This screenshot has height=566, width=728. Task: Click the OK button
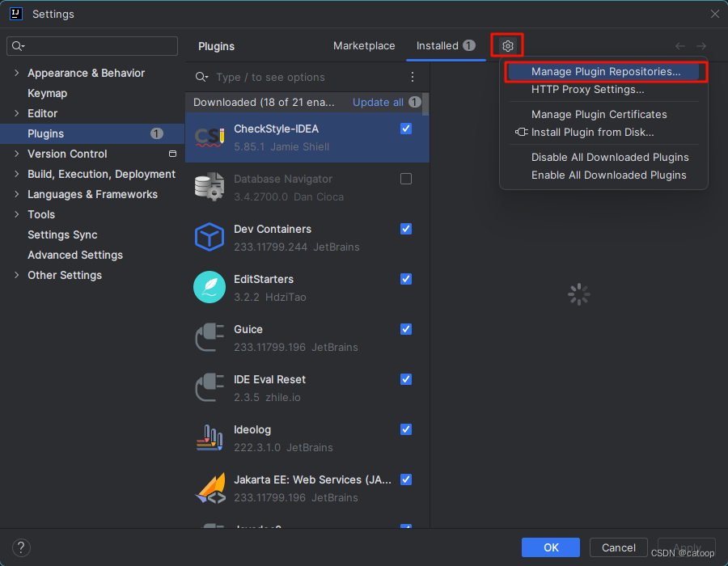click(x=551, y=547)
